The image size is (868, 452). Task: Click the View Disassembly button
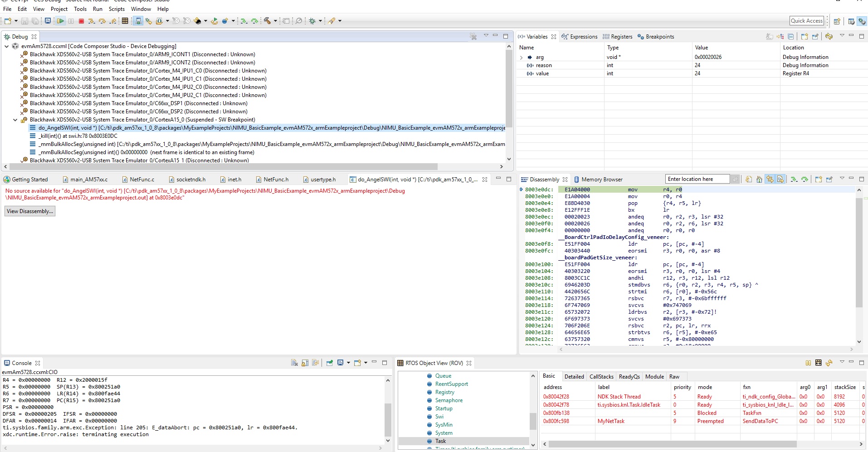point(30,211)
